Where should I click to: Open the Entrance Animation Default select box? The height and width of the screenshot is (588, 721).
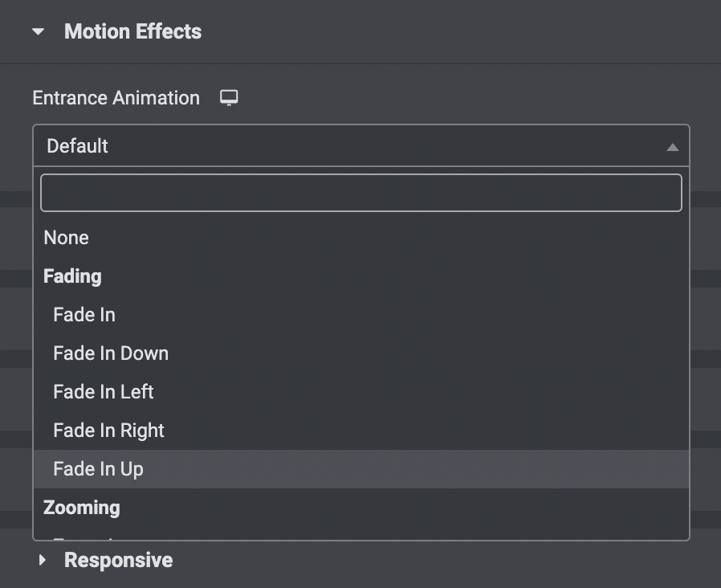click(x=361, y=145)
